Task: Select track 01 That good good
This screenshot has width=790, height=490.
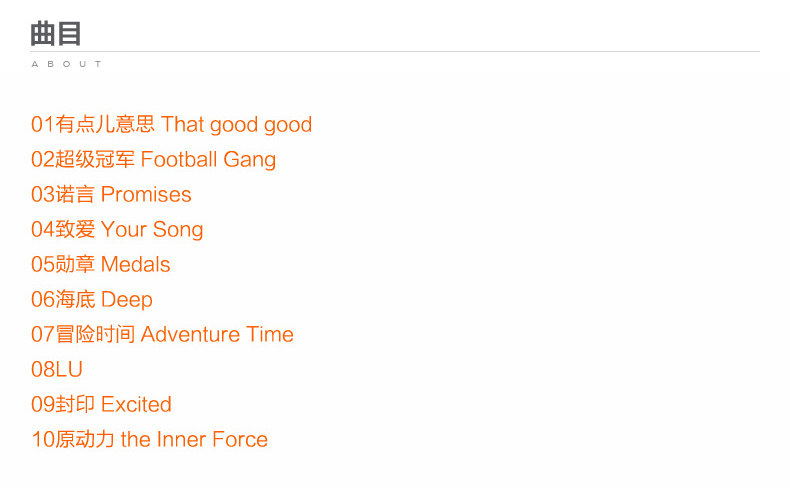Action: tap(171, 124)
